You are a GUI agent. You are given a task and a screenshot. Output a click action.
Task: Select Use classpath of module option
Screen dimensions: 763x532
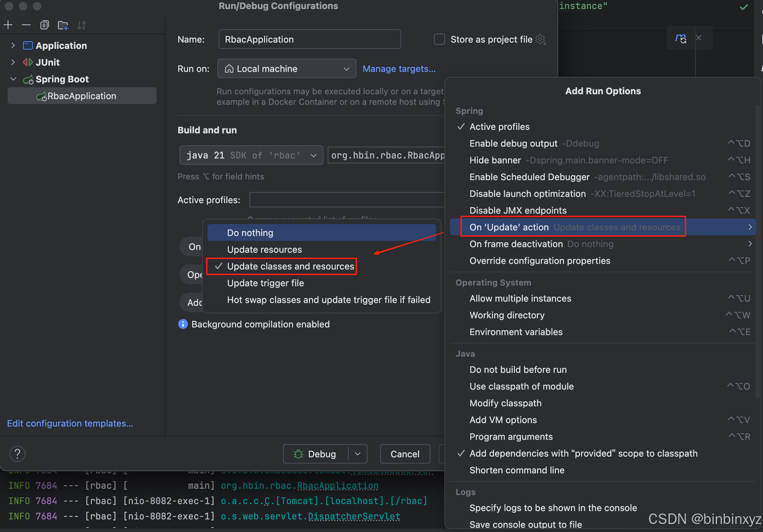(603, 386)
